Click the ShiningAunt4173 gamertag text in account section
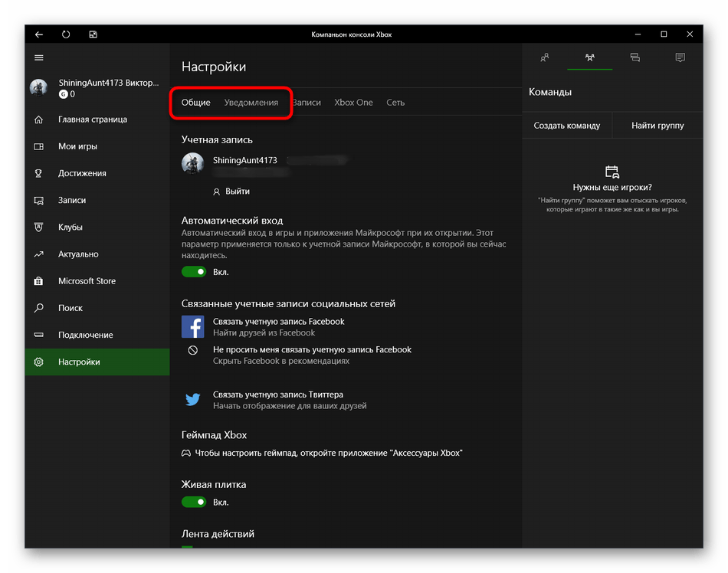Screen dimensions: 728x573 (x=244, y=160)
